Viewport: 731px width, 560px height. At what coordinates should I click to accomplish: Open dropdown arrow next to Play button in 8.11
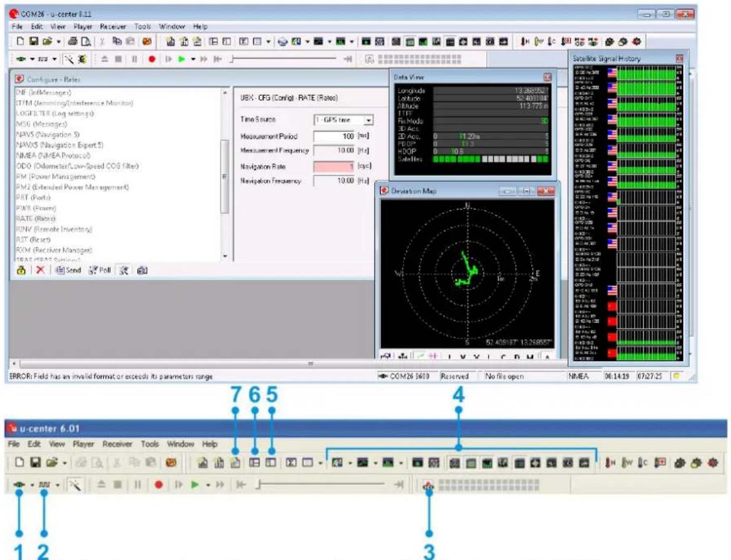192,59
